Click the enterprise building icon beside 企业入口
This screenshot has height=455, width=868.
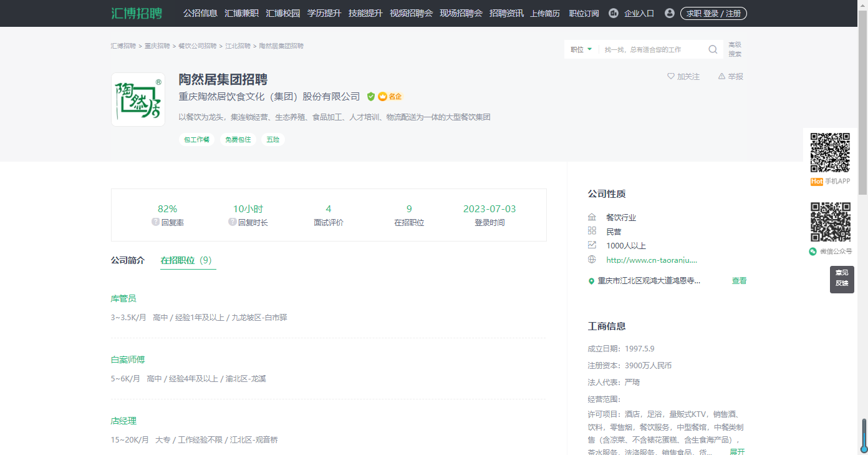coord(614,13)
